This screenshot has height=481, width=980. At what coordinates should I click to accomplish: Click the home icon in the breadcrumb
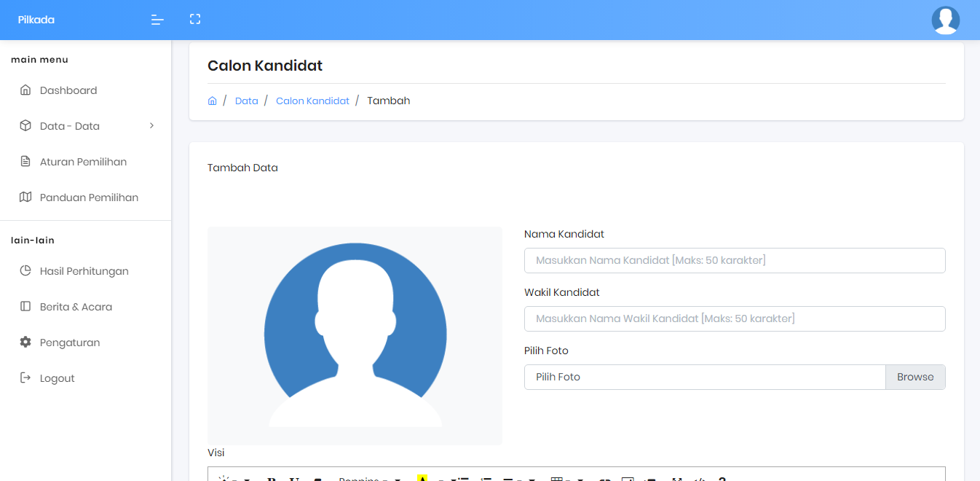coord(213,101)
